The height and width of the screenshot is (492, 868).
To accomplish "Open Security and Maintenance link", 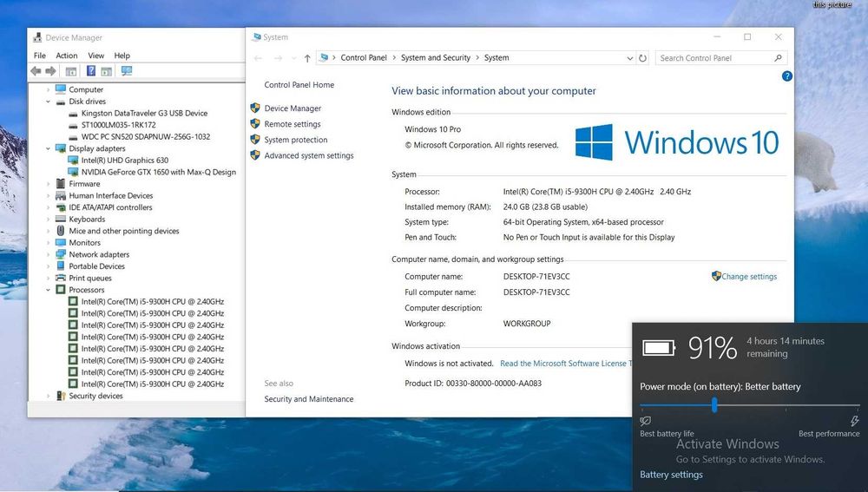I will pos(308,398).
